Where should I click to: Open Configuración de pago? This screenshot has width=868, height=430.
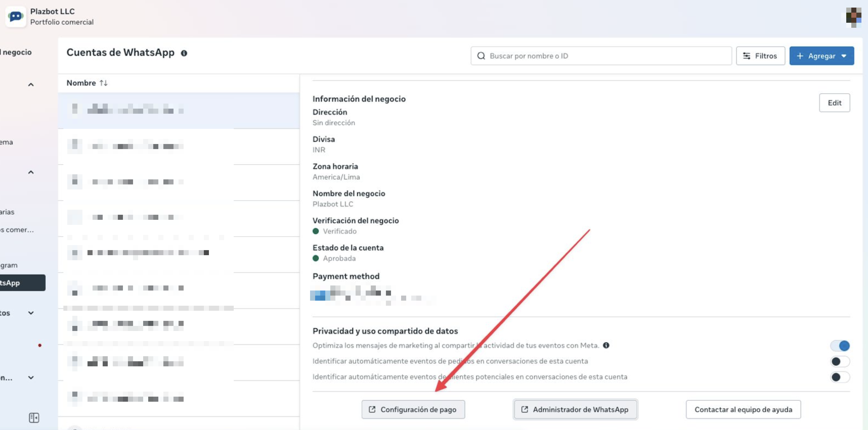[413, 410]
